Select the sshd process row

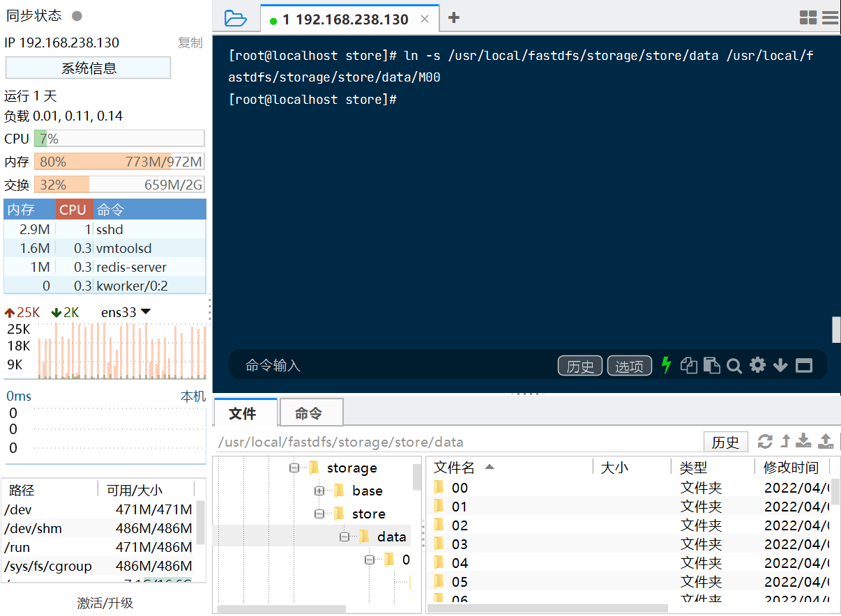(105, 229)
